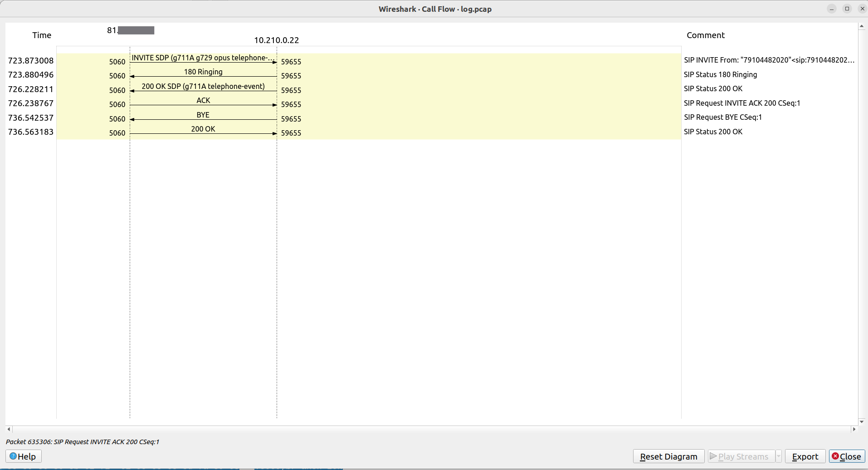Maximize the Call Flow window
The width and height of the screenshot is (868, 470).
tap(847, 9)
